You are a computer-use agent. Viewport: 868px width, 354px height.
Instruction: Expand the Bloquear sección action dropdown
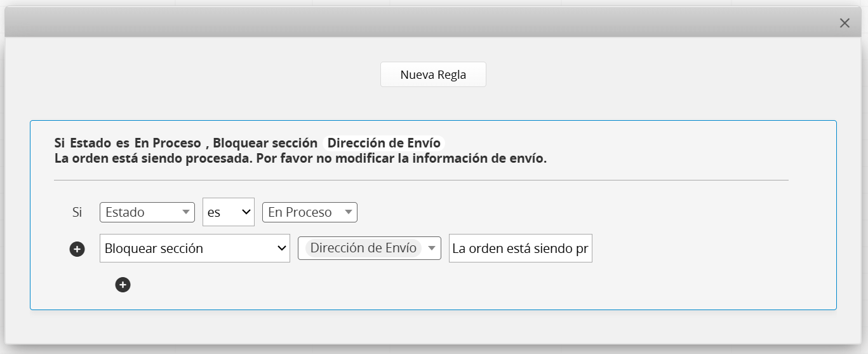pos(194,248)
